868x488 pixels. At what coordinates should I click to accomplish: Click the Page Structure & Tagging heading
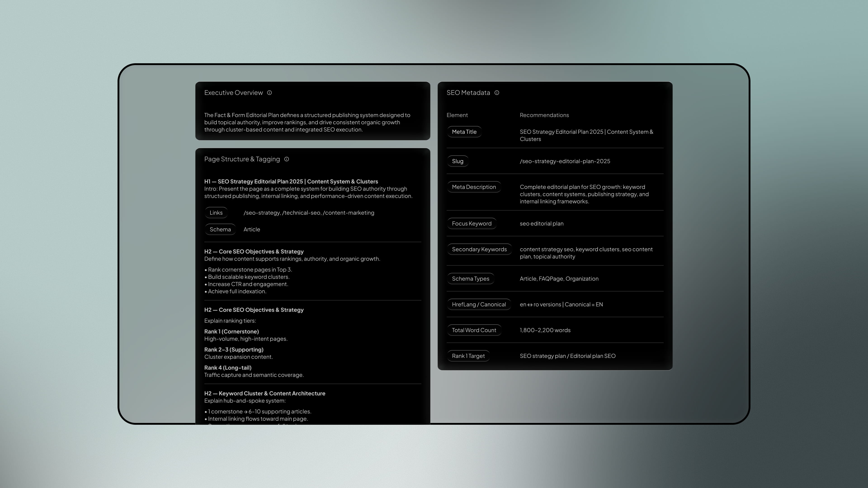coord(242,159)
